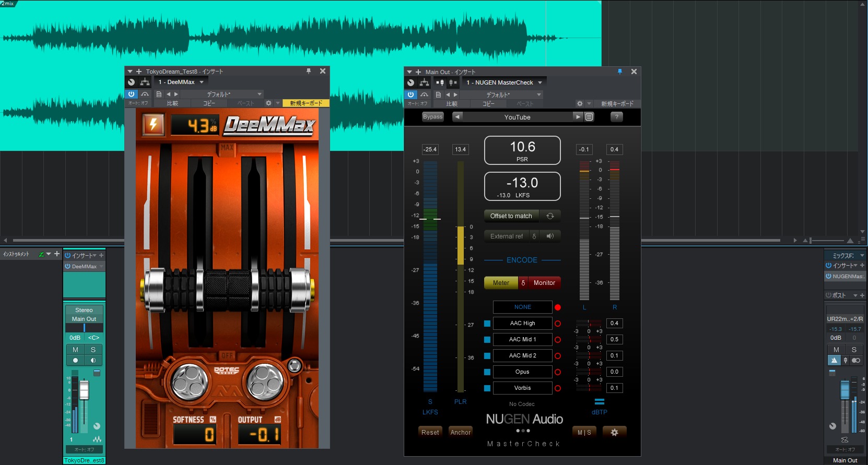This screenshot has width=868, height=465.
Task: Click TokyoDream channel volume fader
Action: 84,389
